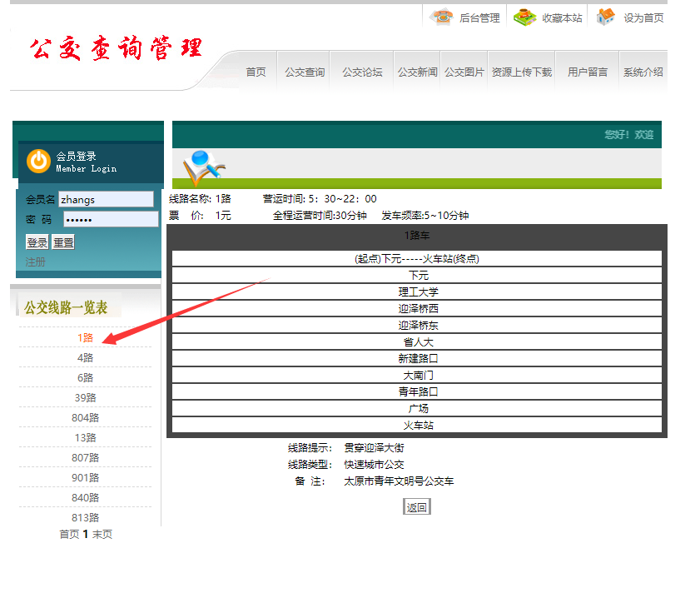Select route 13路 in list
Image resolution: width=700 pixels, height=593 pixels.
coord(85,438)
